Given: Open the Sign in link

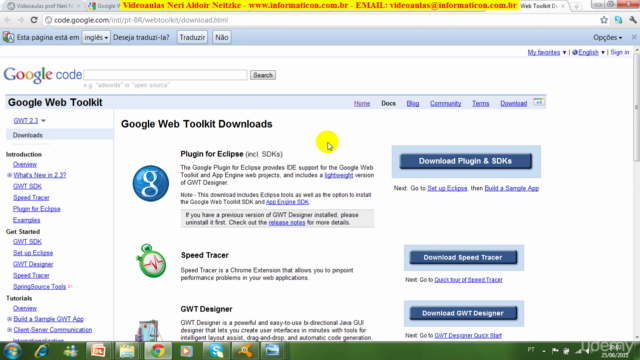Looking at the screenshot, I should pyautogui.click(x=620, y=52).
